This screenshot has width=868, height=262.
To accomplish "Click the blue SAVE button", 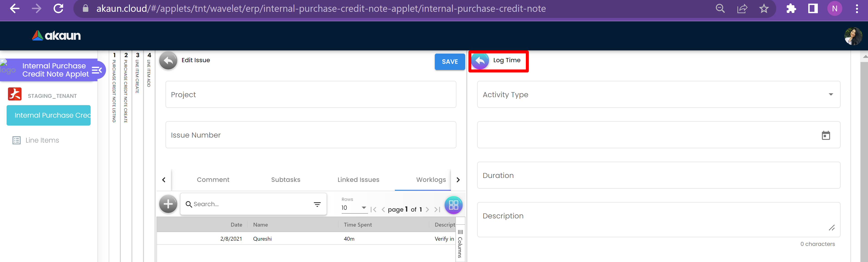I will [x=450, y=62].
